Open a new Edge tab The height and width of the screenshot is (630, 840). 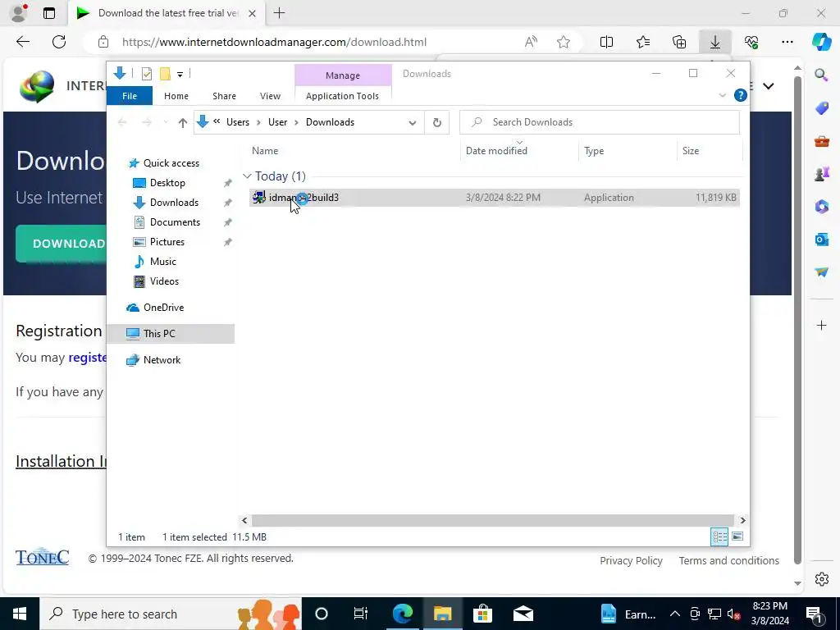tap(279, 13)
